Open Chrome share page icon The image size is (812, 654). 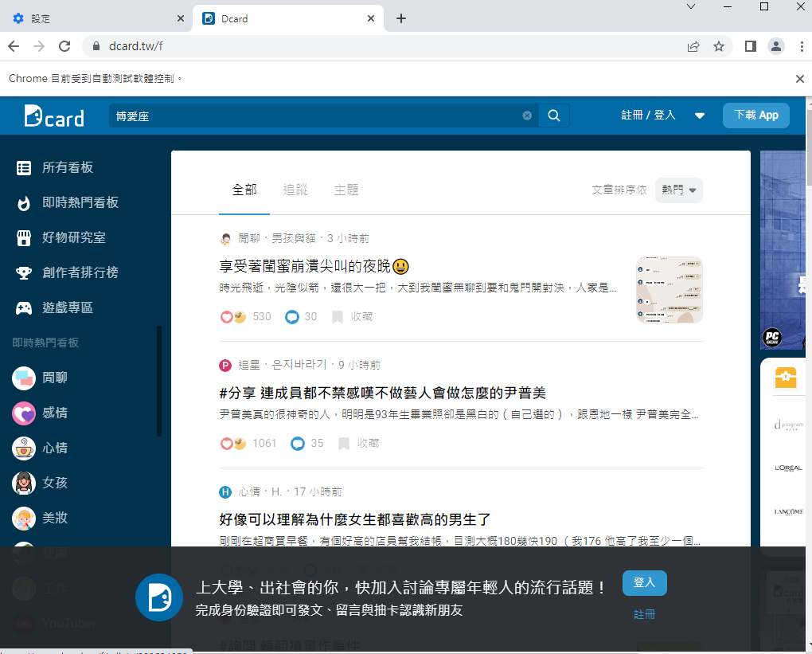tap(693, 46)
